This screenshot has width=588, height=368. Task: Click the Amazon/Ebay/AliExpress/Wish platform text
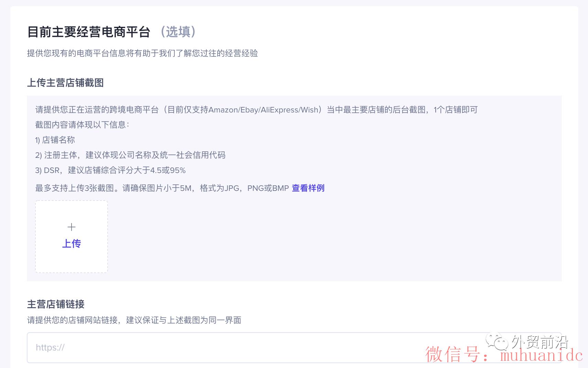tap(263, 110)
